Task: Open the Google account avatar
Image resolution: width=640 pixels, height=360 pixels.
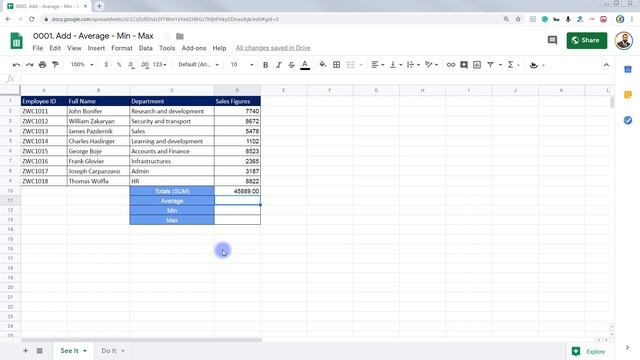Action: point(623,40)
